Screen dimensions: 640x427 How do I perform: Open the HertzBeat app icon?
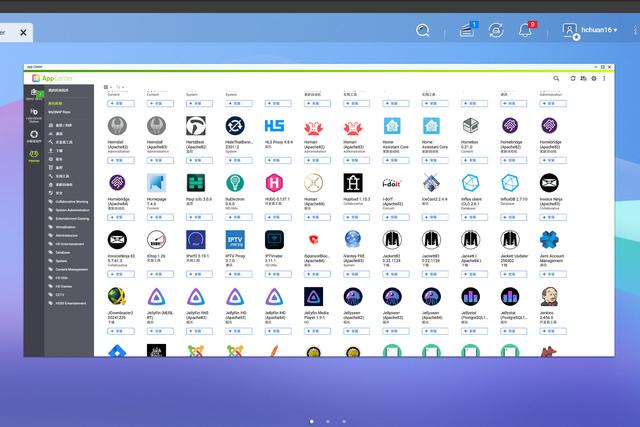[x=196, y=126]
